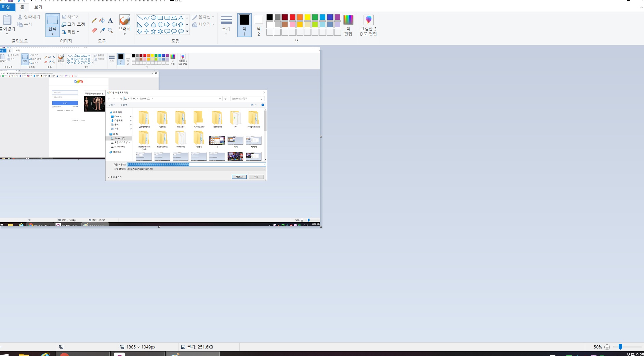Choose the Polygon shape
The height and width of the screenshot is (356, 644).
[x=174, y=18]
